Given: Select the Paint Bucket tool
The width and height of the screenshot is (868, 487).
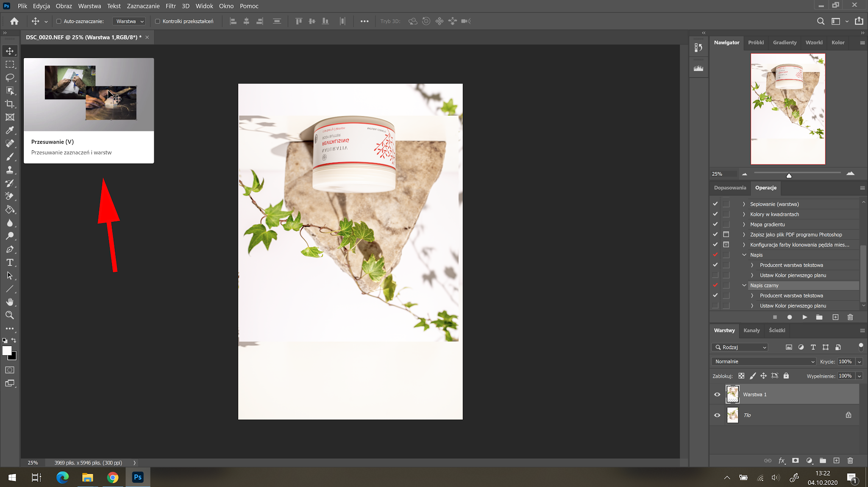Looking at the screenshot, I should (10, 210).
